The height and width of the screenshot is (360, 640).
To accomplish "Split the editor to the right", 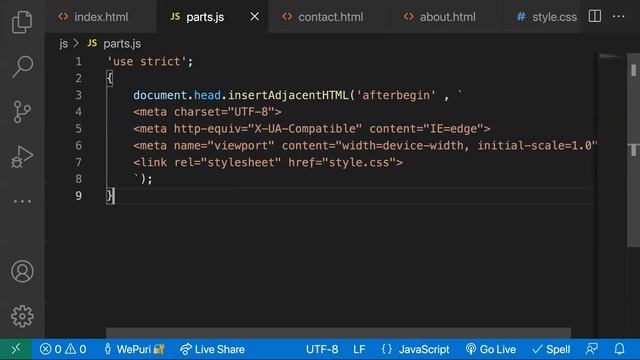I will [x=595, y=16].
